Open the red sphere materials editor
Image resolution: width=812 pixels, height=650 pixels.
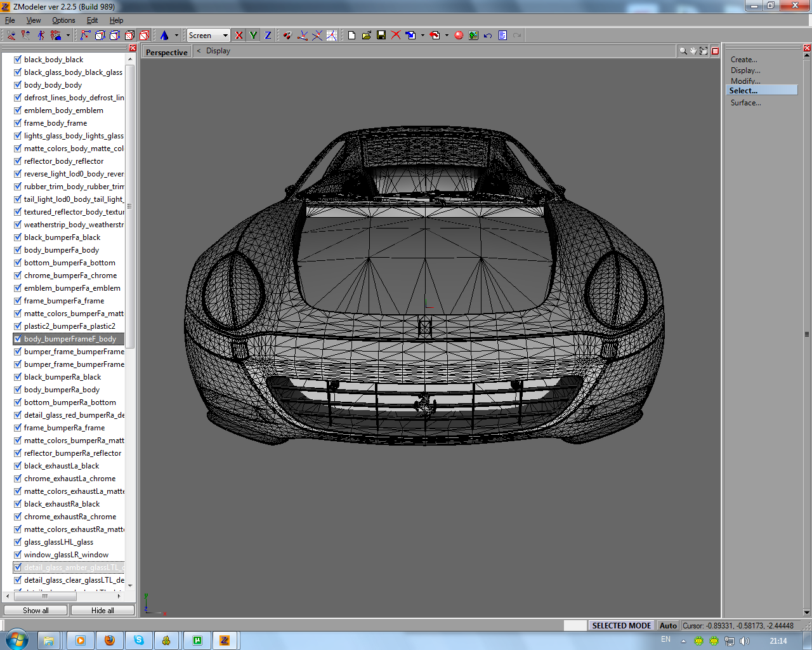coord(459,36)
